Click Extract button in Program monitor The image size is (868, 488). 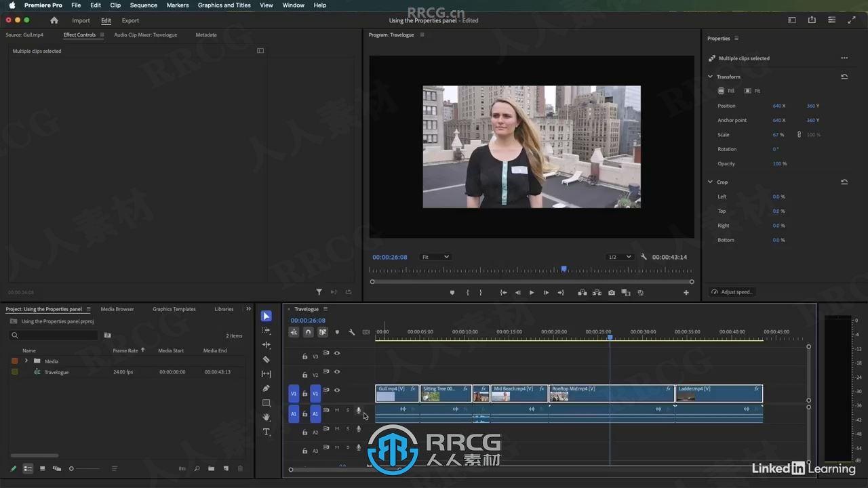coord(597,293)
